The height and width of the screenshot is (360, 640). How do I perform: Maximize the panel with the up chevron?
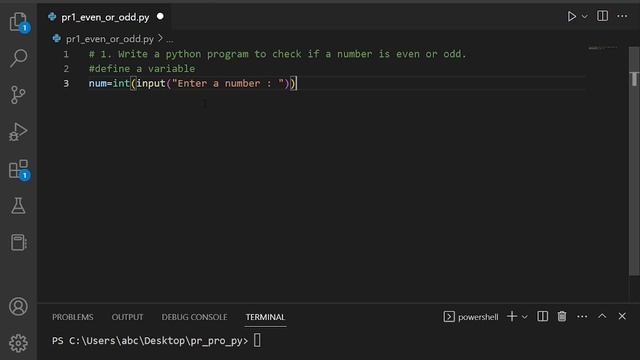point(602,316)
